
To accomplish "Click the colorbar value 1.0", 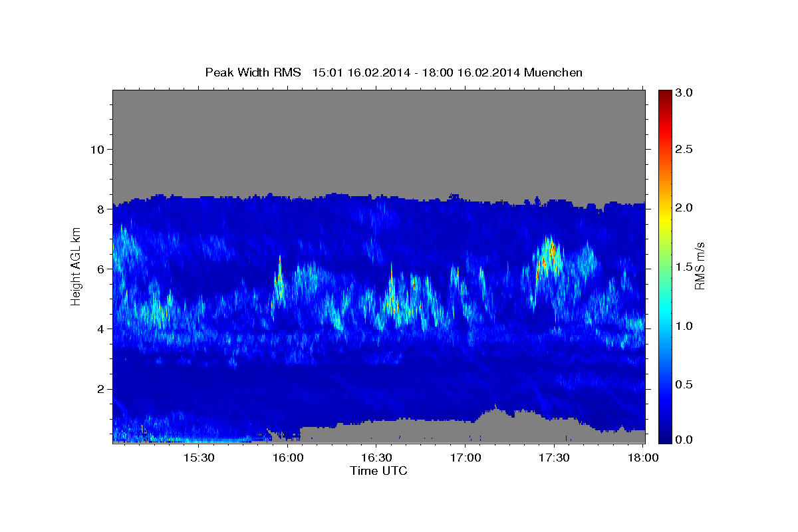I will tap(684, 326).
